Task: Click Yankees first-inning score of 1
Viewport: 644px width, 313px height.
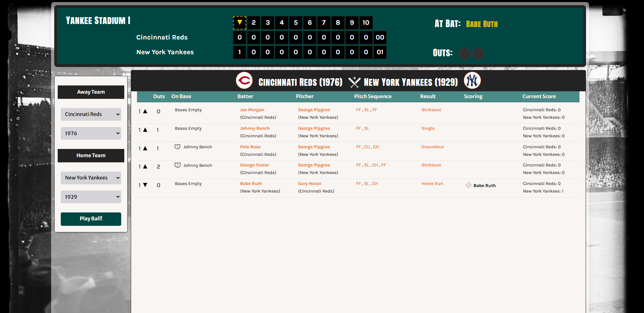Action: 240,52
